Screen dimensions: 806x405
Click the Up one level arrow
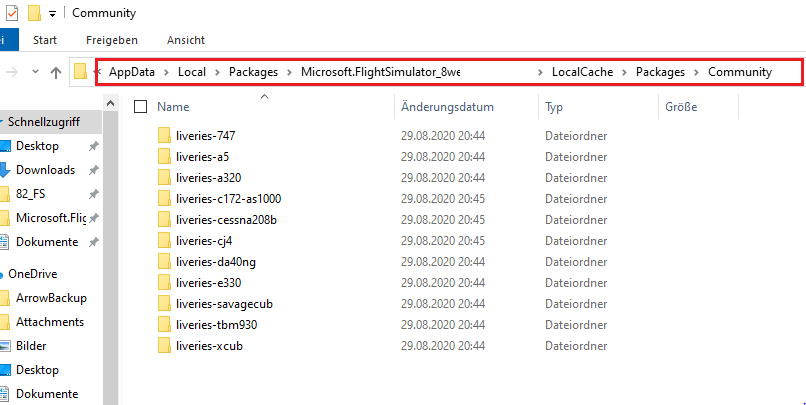[56, 72]
